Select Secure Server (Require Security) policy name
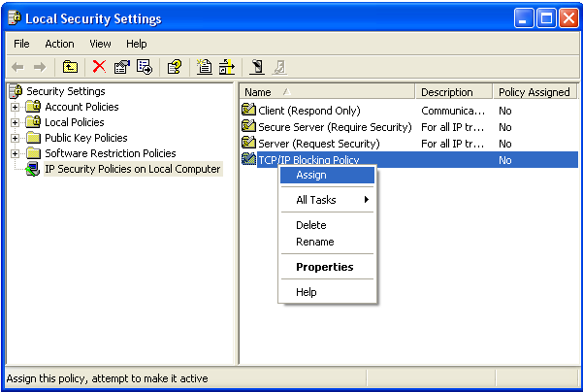 (x=335, y=127)
